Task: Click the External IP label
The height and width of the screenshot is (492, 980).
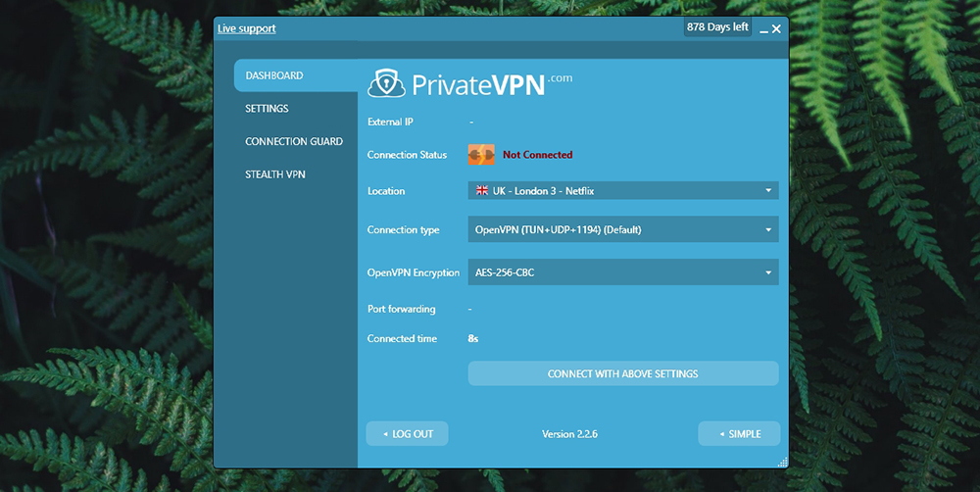Action: (x=390, y=122)
